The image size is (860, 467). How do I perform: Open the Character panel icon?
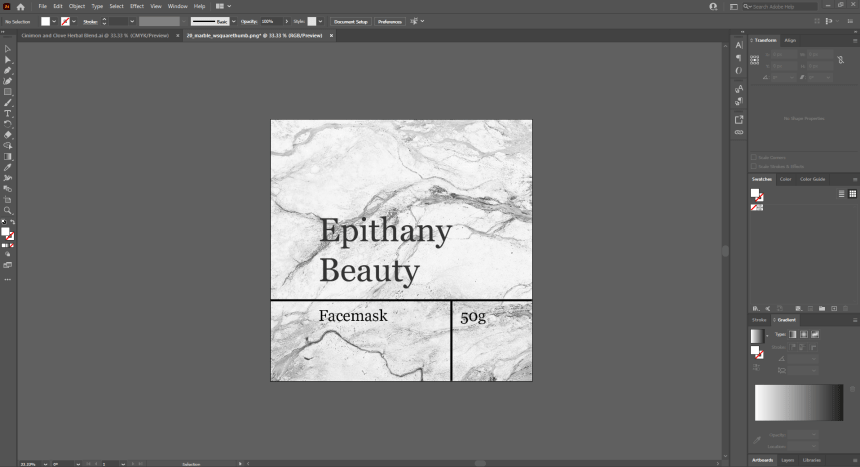[739, 45]
